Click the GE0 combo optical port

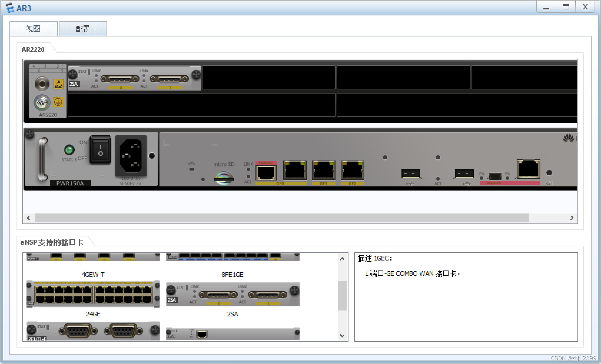tap(266, 173)
